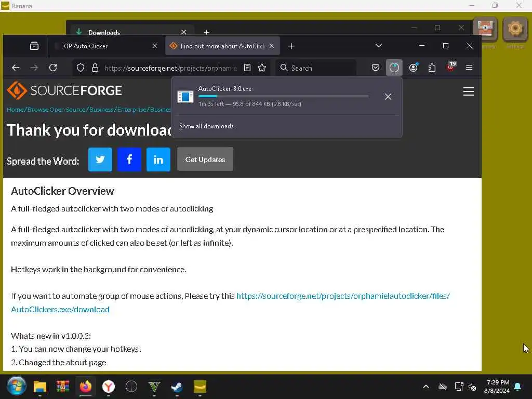Expand the list all tabs dropdown arrow
532x399 pixels.
point(379,46)
